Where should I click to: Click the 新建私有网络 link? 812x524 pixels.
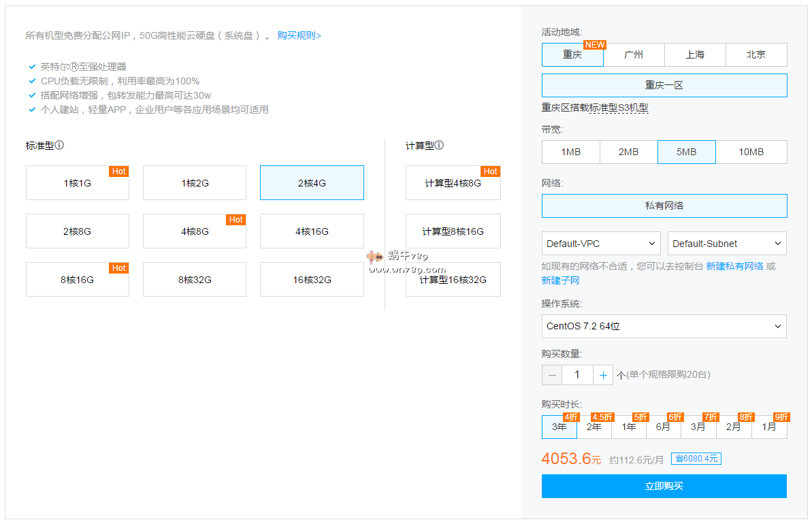tap(734, 267)
